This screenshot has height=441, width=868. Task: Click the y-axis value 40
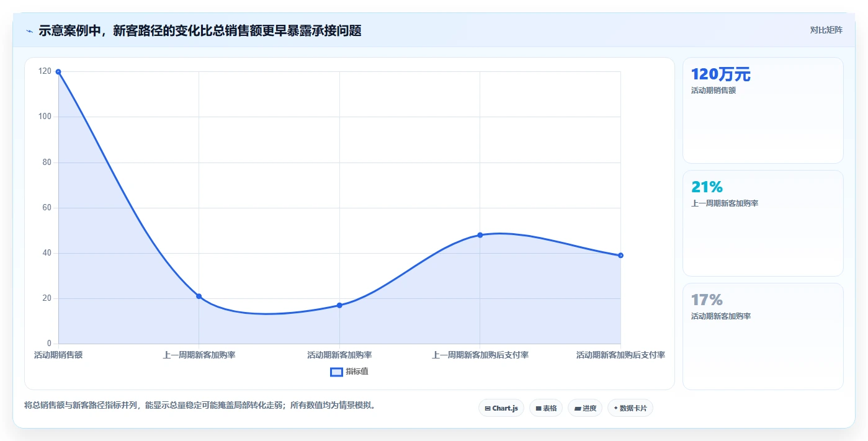[47, 253]
